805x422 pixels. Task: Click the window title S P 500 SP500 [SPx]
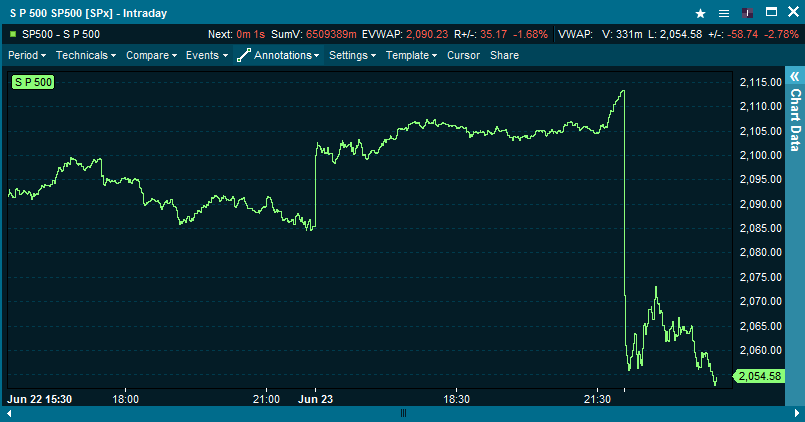61,13
